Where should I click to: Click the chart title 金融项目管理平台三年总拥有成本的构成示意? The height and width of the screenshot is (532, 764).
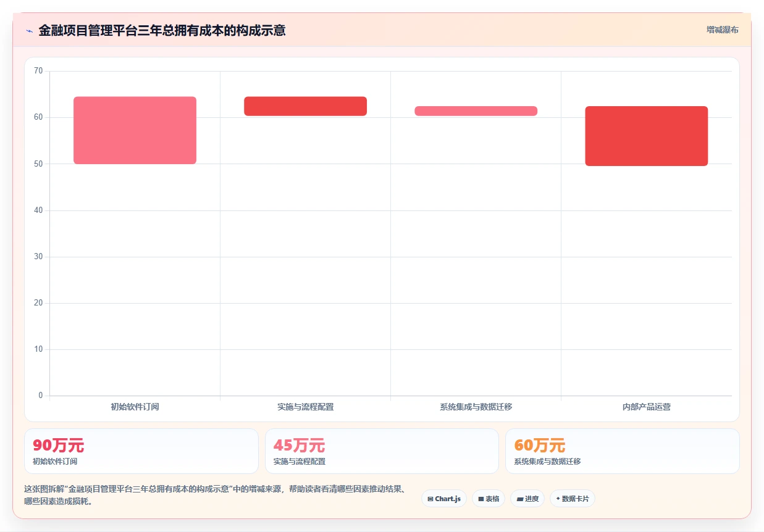pos(162,30)
